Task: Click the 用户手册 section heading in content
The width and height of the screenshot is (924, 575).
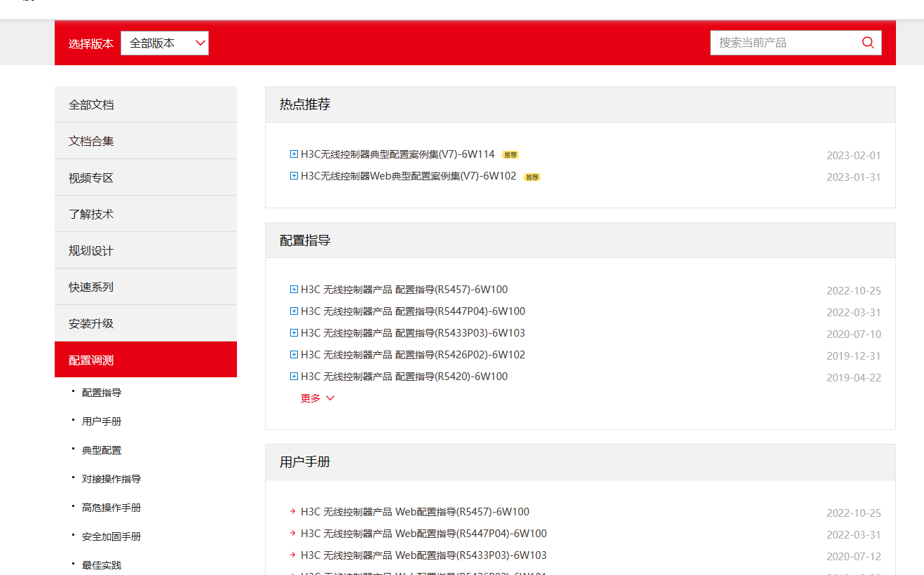Action: click(x=305, y=462)
